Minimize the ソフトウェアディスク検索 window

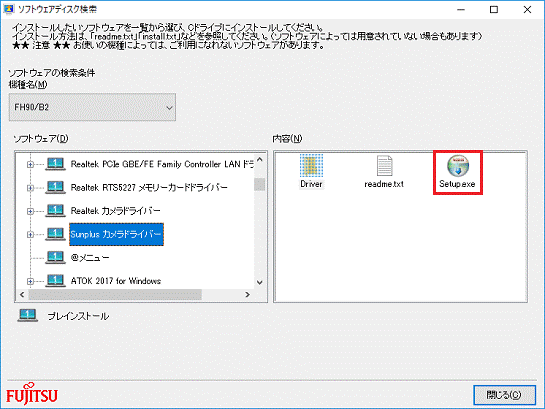pos(461,9)
